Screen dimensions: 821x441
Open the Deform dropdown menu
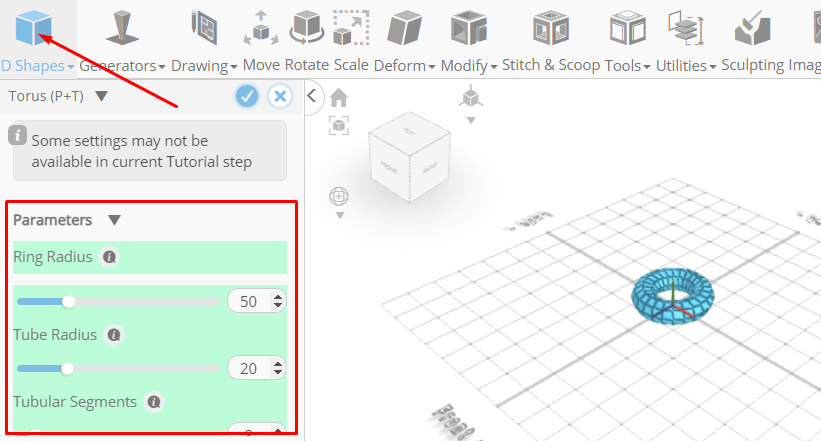click(x=431, y=67)
